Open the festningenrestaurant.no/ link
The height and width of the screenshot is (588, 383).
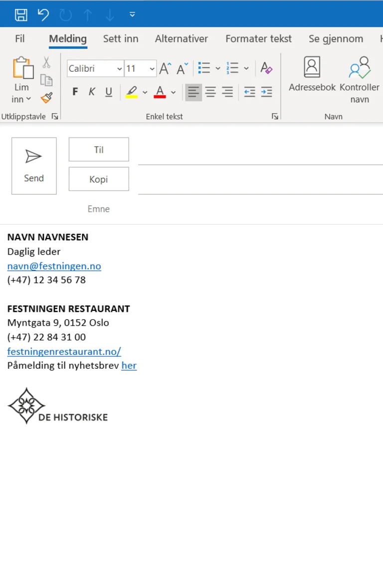pos(64,351)
